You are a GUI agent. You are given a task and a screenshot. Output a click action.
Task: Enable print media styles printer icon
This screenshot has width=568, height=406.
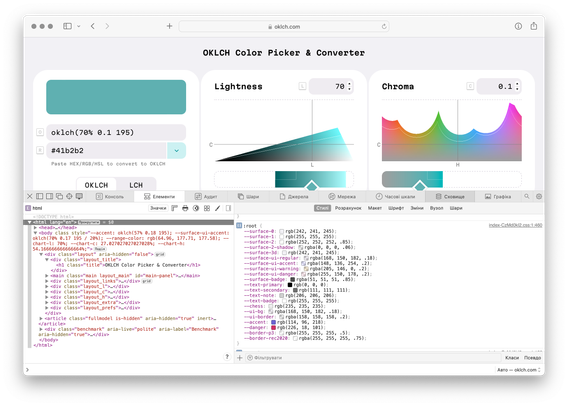pos(185,208)
